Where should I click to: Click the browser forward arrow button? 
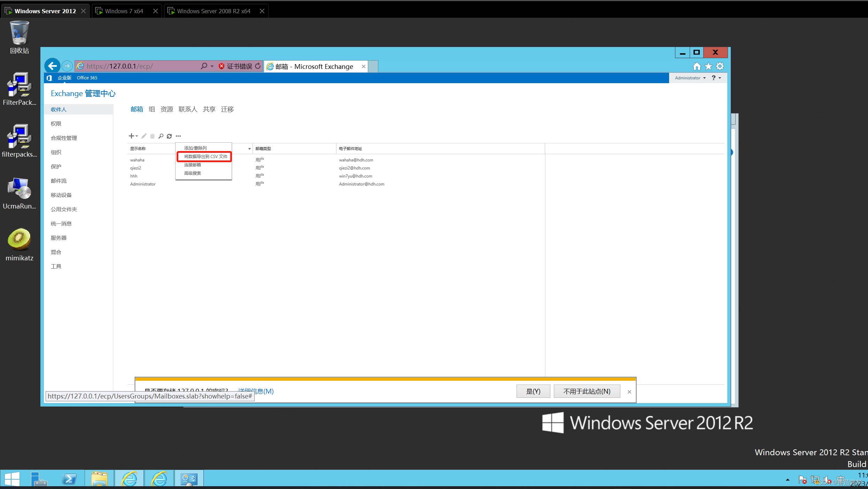coord(67,66)
